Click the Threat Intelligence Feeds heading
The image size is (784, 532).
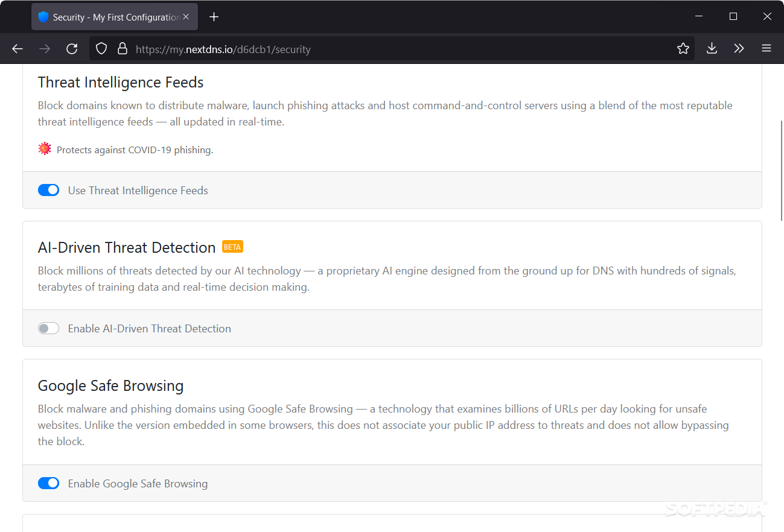[x=121, y=83]
